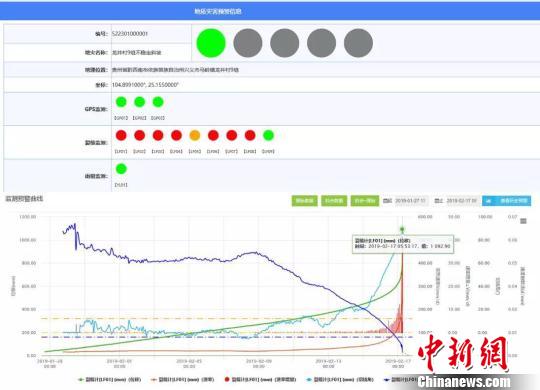The width and height of the screenshot is (540, 390).
Task: Open the orange LF05 crack-meter indicator
Action: 195,135
